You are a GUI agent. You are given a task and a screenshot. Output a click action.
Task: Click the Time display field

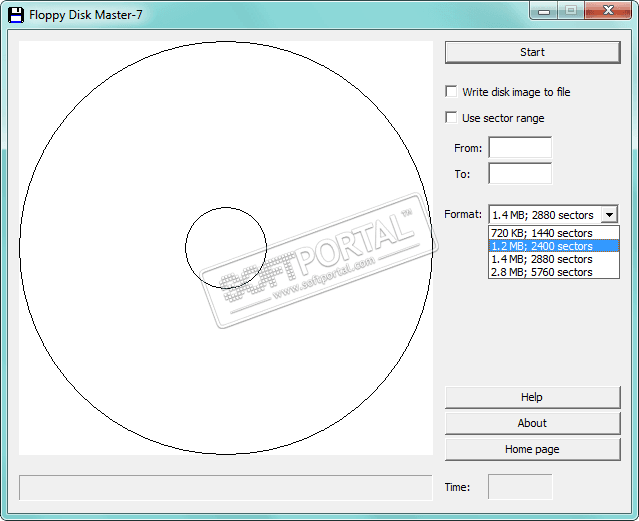(520, 486)
